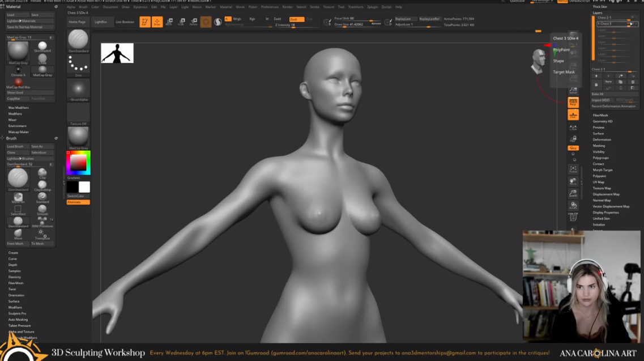Expand the Masking subpalette
The height and width of the screenshot is (361, 644).
click(599, 146)
